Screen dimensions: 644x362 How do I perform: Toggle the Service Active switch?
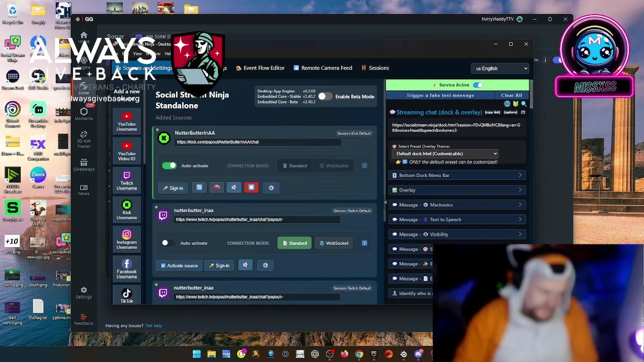477,85
